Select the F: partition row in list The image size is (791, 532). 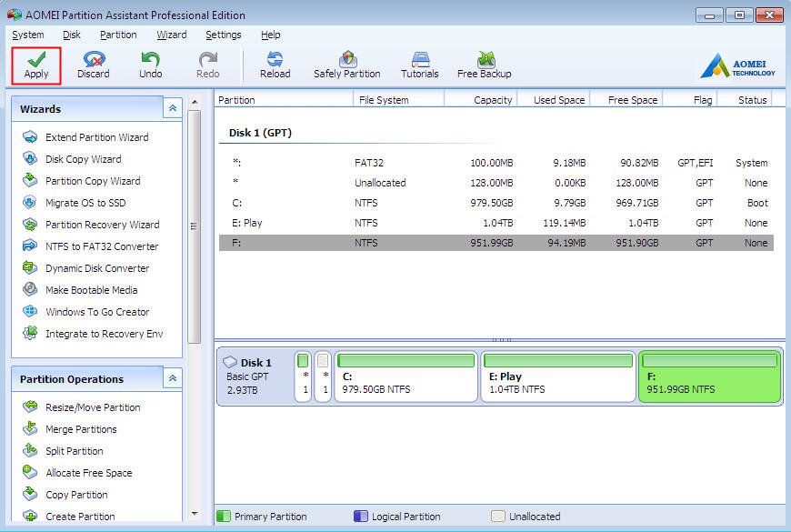(x=496, y=243)
